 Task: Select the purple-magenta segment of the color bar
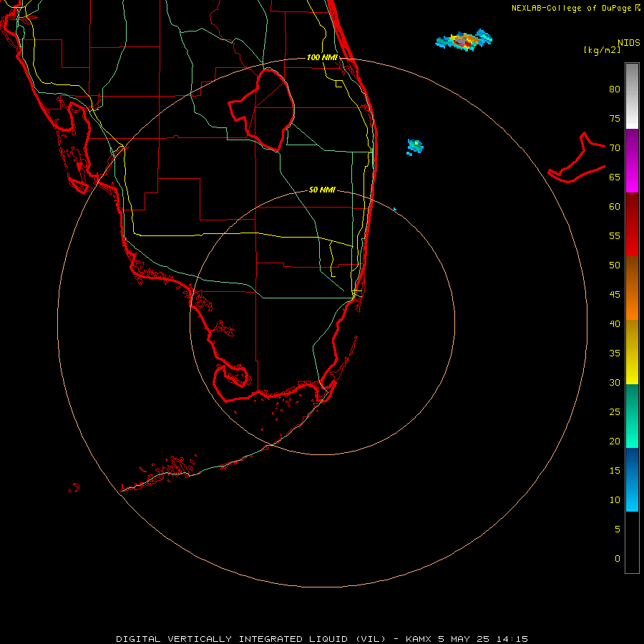pyautogui.click(x=632, y=160)
